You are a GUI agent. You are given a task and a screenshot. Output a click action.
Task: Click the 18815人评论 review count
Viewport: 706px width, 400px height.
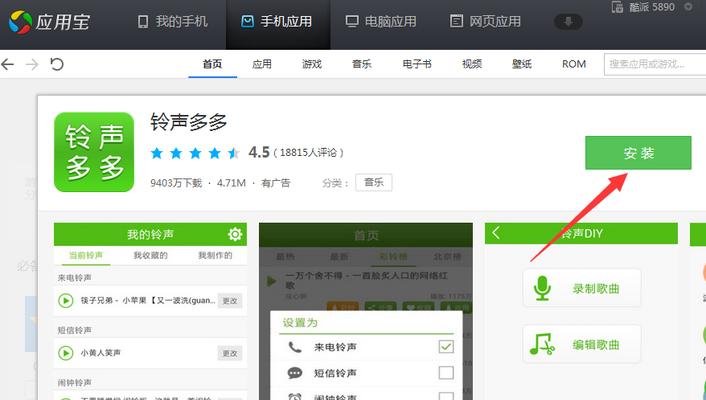pos(308,153)
